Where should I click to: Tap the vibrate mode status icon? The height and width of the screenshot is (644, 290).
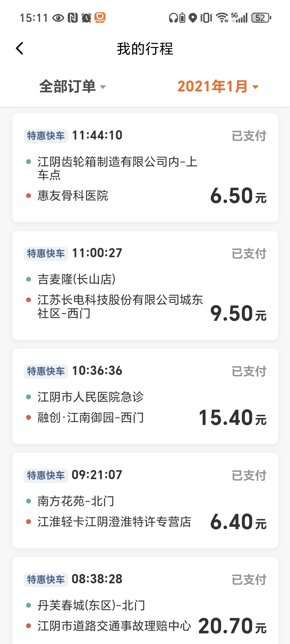point(206,18)
